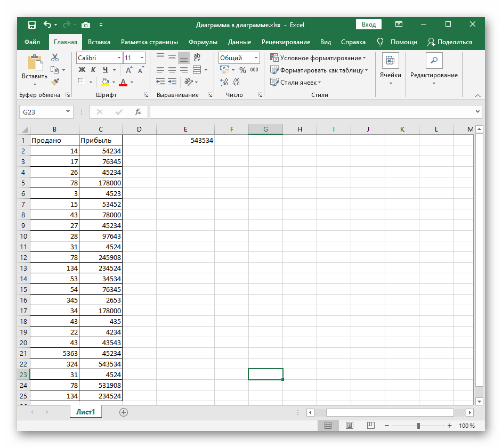This screenshot has height=448, width=502.
Task: Toggle bold formatting (Ж)
Action: (82, 70)
